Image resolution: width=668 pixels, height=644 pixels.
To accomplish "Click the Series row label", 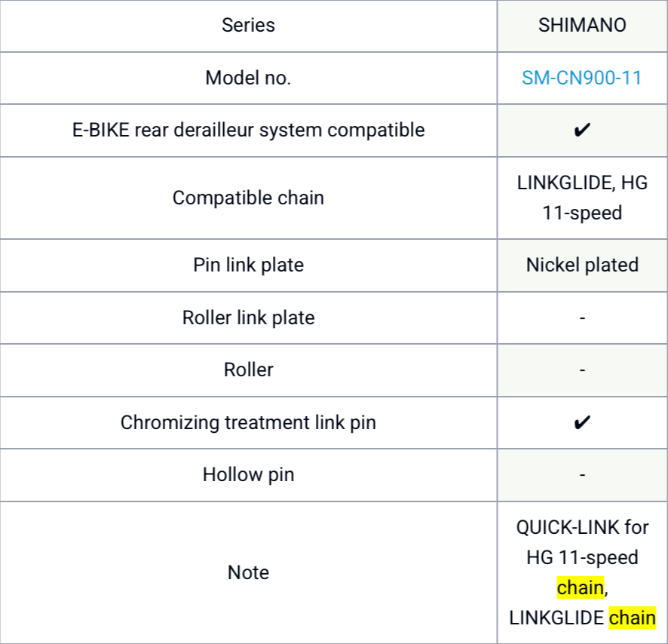I will click(x=248, y=25).
